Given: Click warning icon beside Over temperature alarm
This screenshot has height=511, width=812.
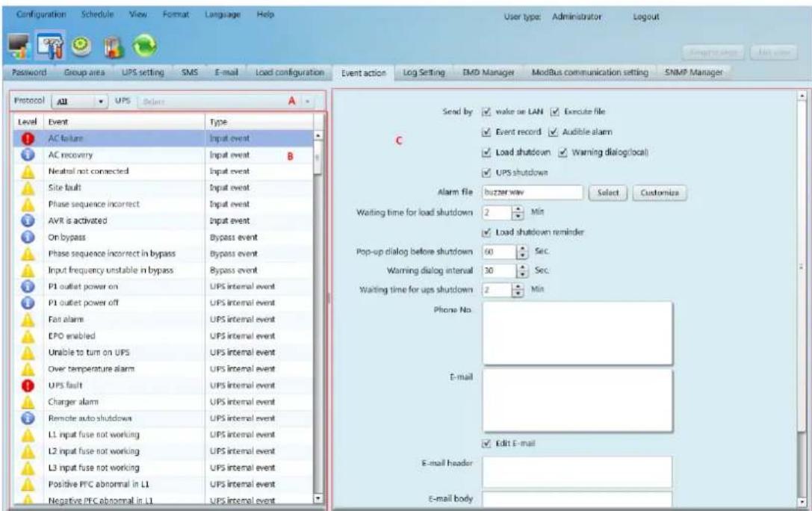Looking at the screenshot, I should pos(28,368).
